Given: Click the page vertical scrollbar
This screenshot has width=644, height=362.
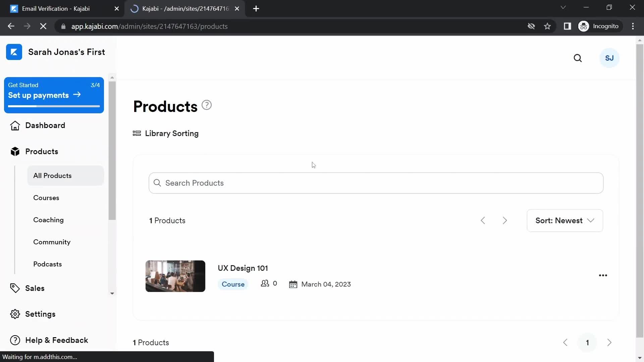Looking at the screenshot, I should point(640,191).
